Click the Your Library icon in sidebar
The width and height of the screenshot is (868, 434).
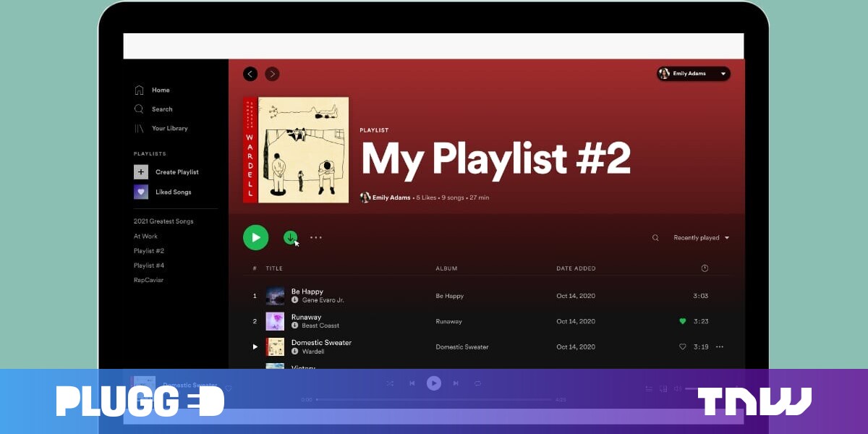[139, 128]
